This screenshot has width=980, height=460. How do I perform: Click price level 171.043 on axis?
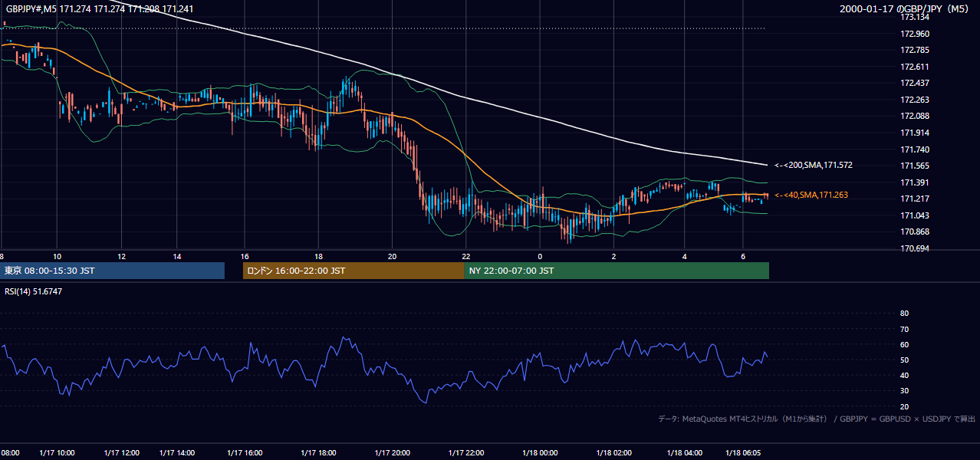point(915,215)
